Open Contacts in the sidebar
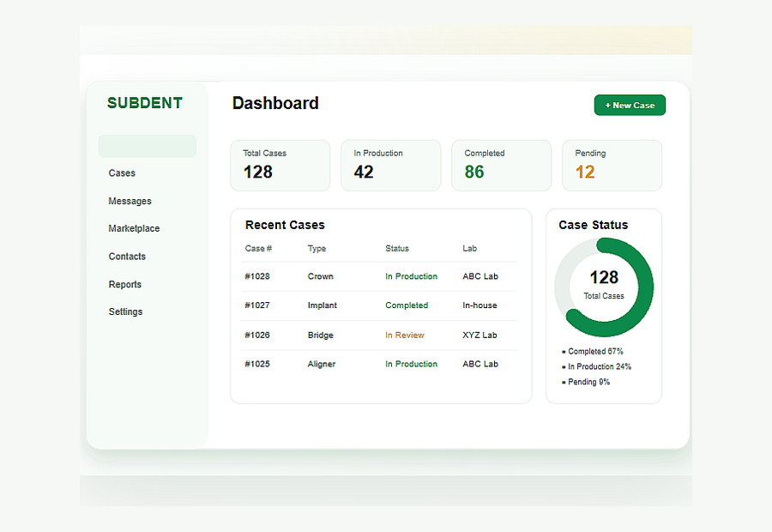Viewport: 772px width, 532px height. point(127,257)
